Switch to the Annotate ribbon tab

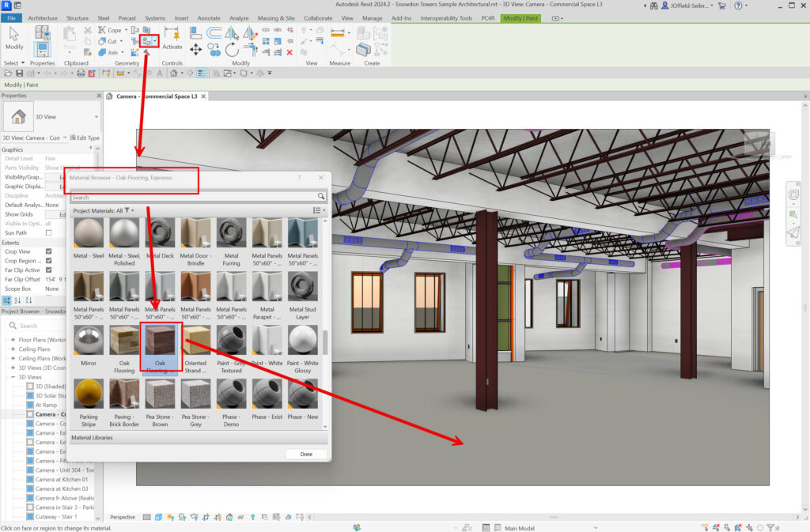click(x=209, y=18)
